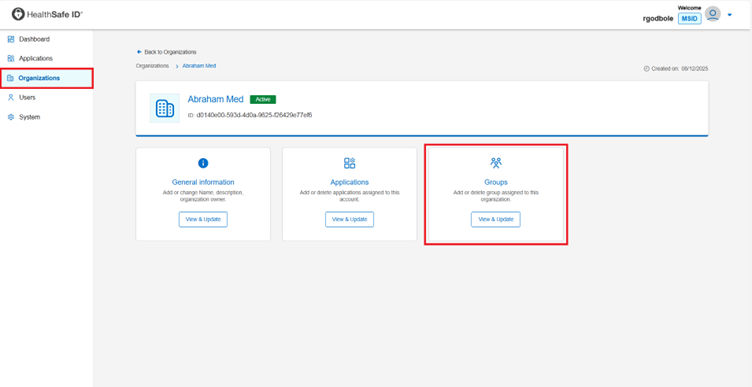Image resolution: width=752 pixels, height=387 pixels.
Task: Click View & Update under General information
Action: (203, 219)
